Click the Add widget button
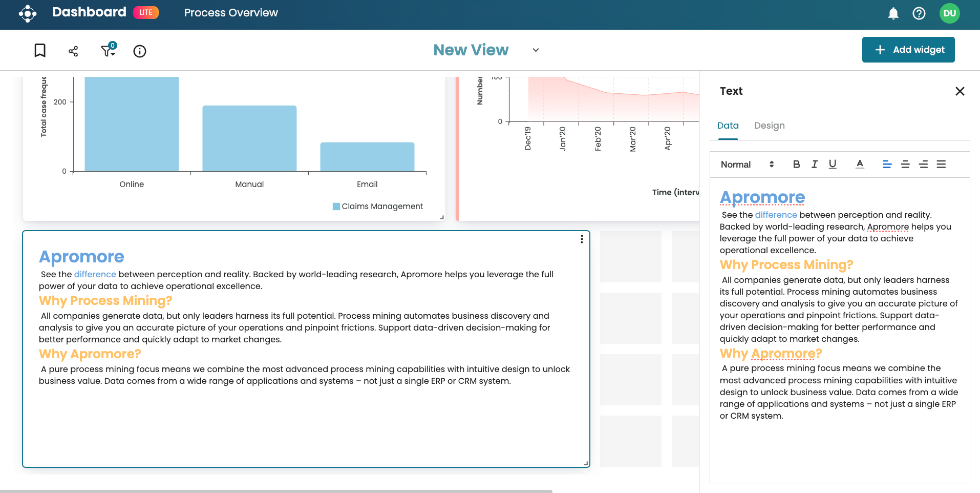 coord(908,50)
